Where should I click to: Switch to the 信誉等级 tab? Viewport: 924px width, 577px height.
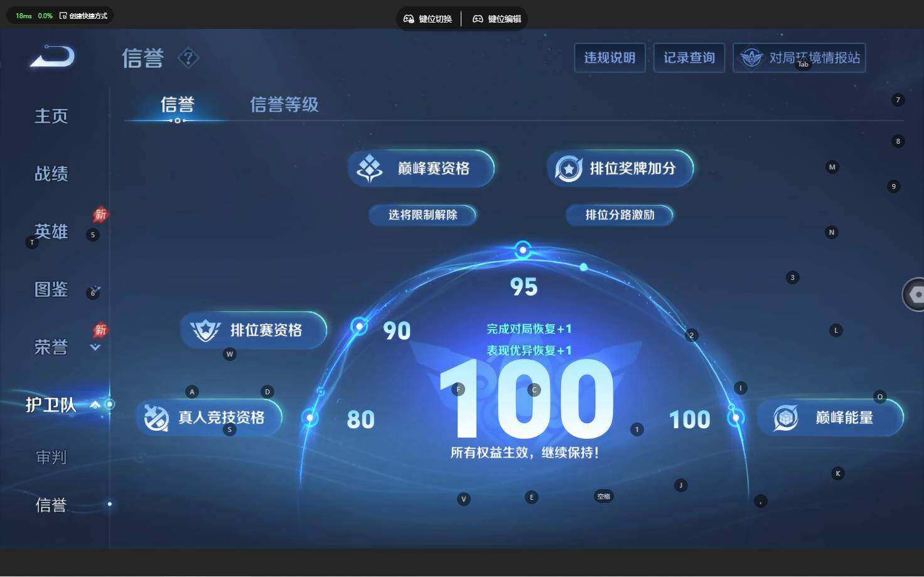pos(284,104)
